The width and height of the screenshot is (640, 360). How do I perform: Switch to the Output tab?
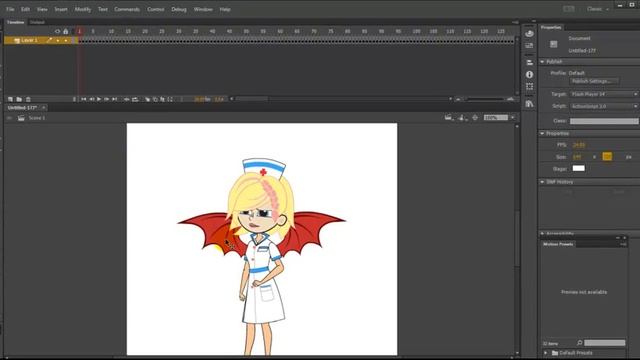click(37, 22)
